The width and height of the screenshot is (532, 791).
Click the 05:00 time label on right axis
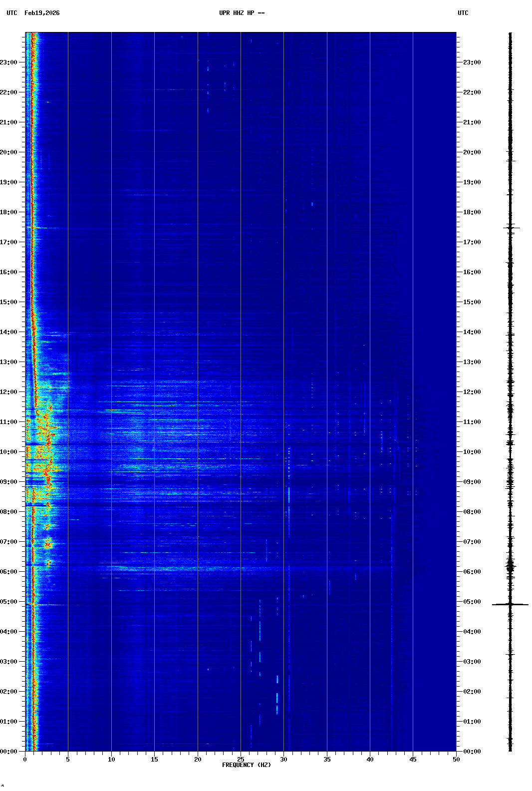point(472,602)
